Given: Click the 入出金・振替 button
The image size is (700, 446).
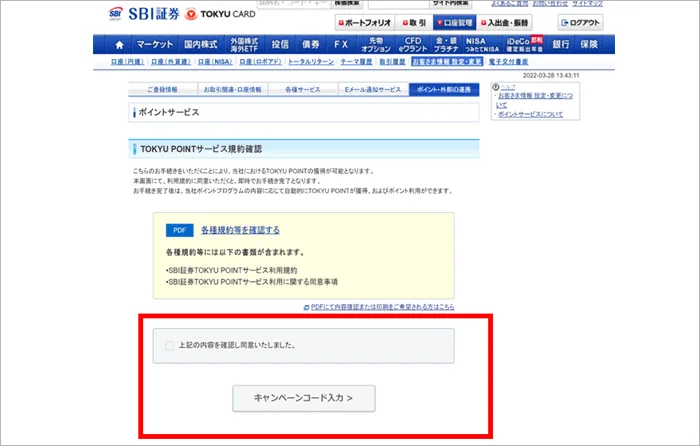Looking at the screenshot, I should pyautogui.click(x=504, y=23).
